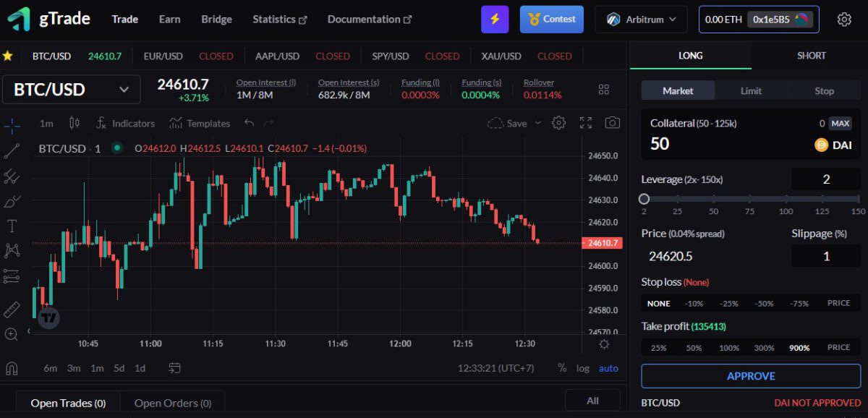Open the chart settings gear
This screenshot has width=868, height=418.
[558, 123]
